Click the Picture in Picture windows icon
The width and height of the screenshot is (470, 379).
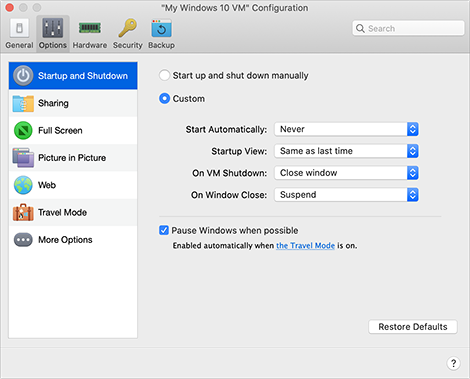(x=23, y=158)
